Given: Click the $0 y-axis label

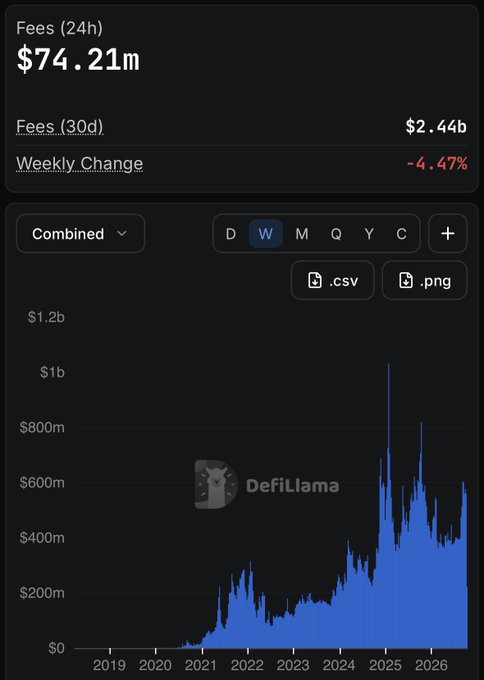Looking at the screenshot, I should point(56,648).
